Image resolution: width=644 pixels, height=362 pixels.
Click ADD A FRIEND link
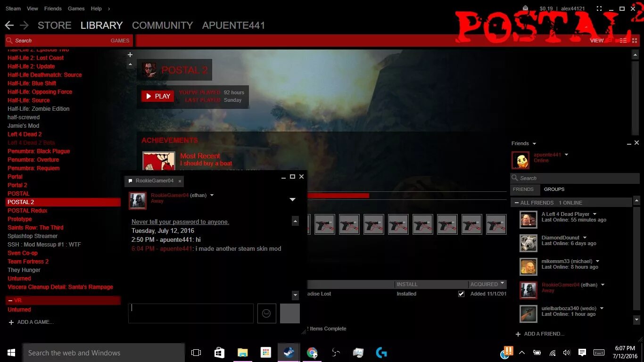tap(544, 334)
